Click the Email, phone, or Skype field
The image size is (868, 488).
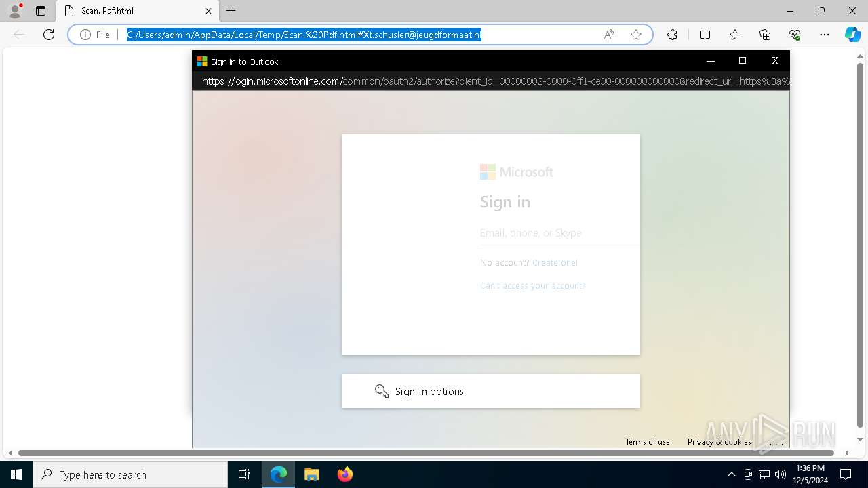[x=559, y=233]
